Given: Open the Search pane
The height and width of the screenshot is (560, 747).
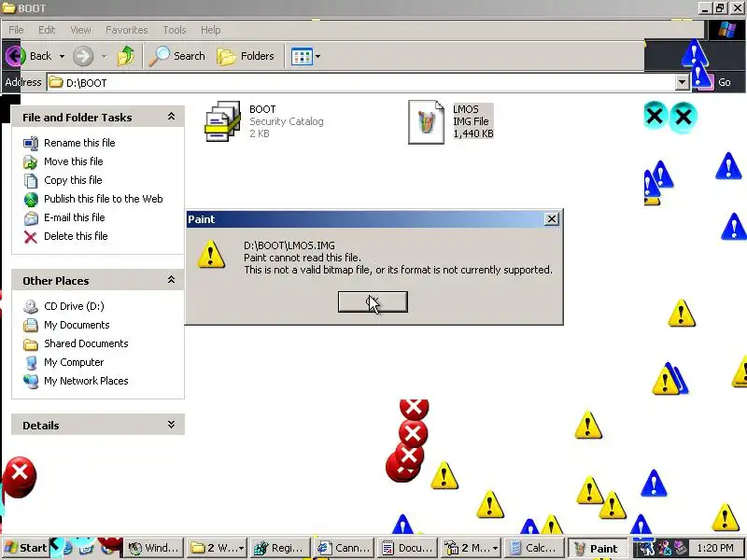Looking at the screenshot, I should tap(176, 56).
